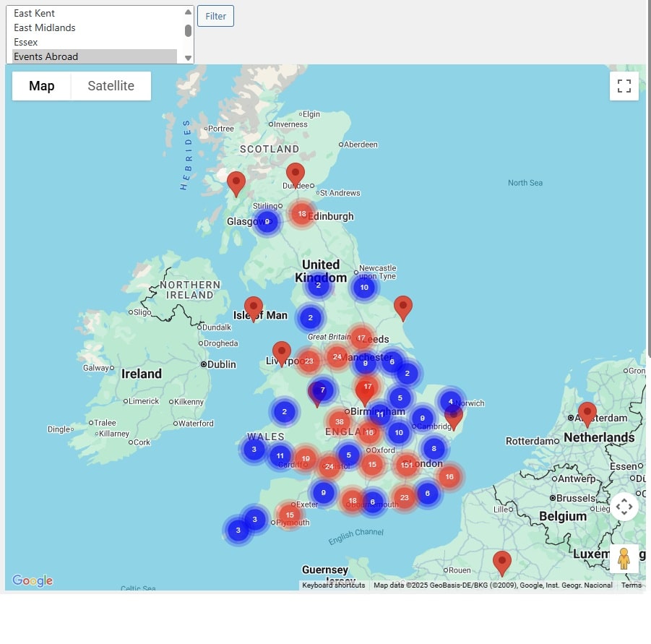Select Events Abroad in the region list
This screenshot has width=651, height=644.
[46, 56]
